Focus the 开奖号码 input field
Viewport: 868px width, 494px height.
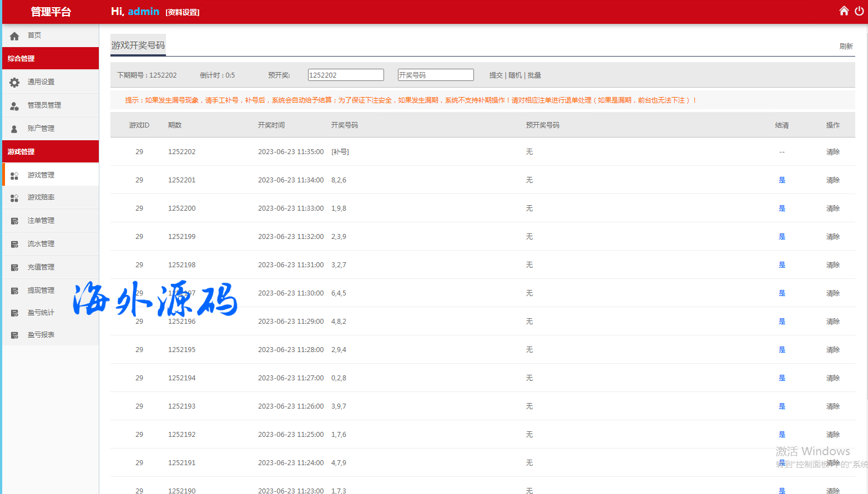436,75
